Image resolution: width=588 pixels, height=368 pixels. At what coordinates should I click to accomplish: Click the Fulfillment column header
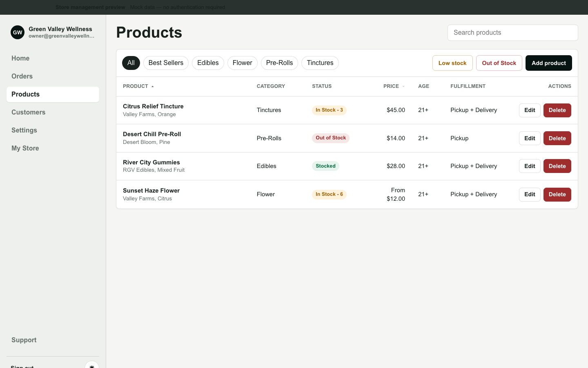pyautogui.click(x=468, y=86)
